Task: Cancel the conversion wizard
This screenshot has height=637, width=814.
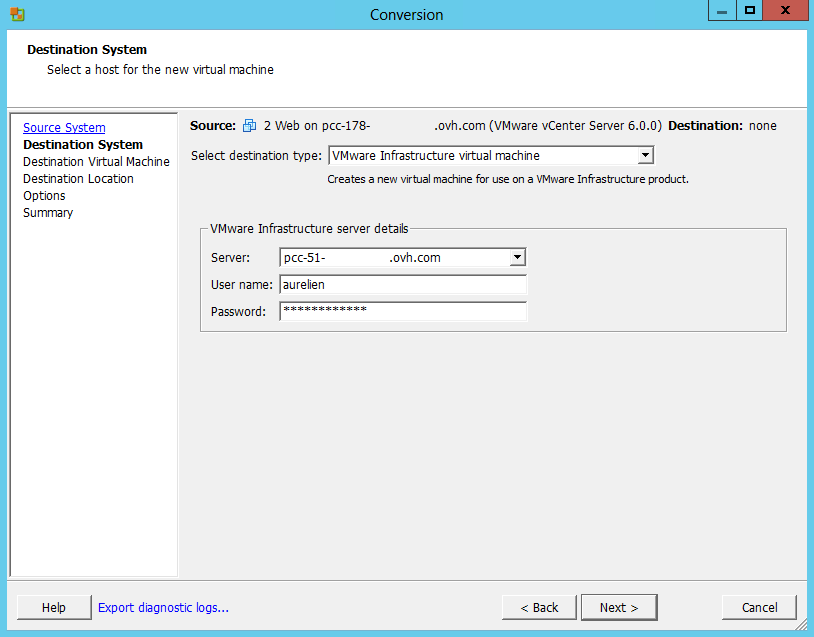Action: [759, 608]
